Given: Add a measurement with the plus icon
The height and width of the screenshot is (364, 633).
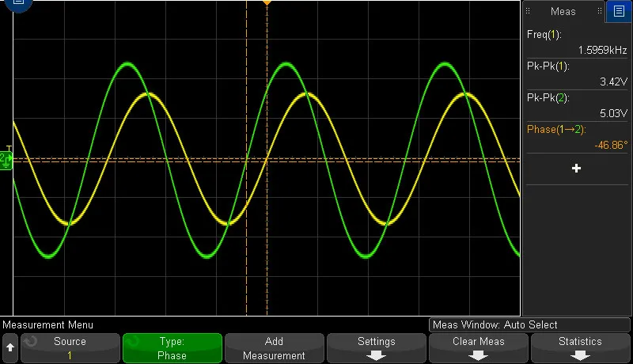Looking at the screenshot, I should (577, 169).
